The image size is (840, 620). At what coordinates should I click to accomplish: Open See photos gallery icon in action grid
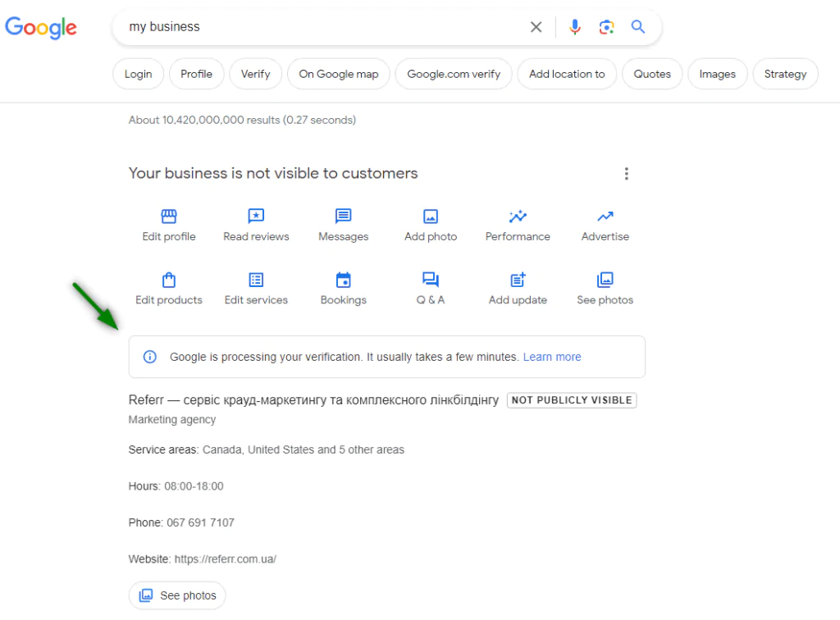click(605, 280)
